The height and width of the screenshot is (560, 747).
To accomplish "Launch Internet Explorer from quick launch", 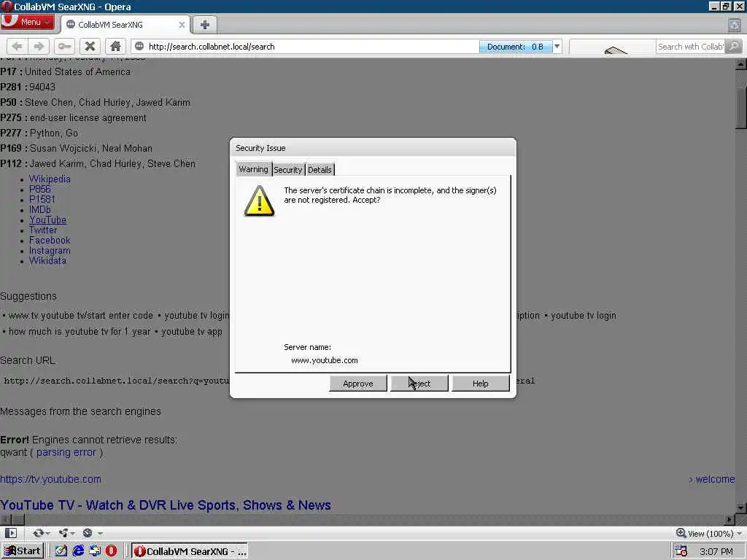I will click(x=78, y=551).
